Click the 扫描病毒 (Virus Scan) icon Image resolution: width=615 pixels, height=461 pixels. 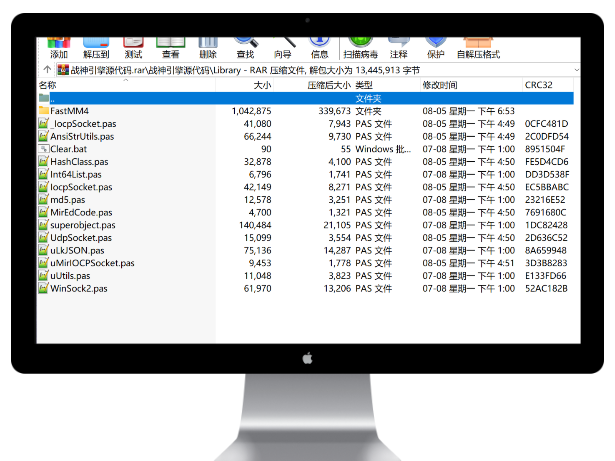360,49
